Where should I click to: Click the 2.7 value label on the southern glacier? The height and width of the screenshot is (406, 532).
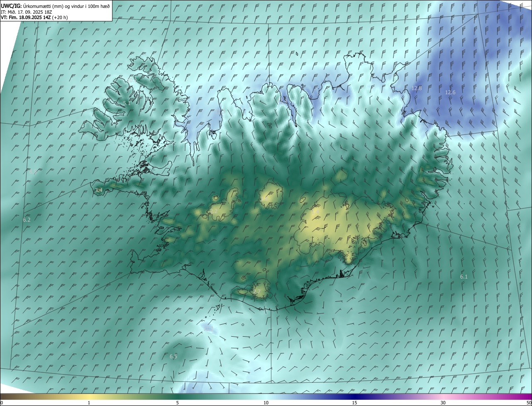[x=256, y=292]
